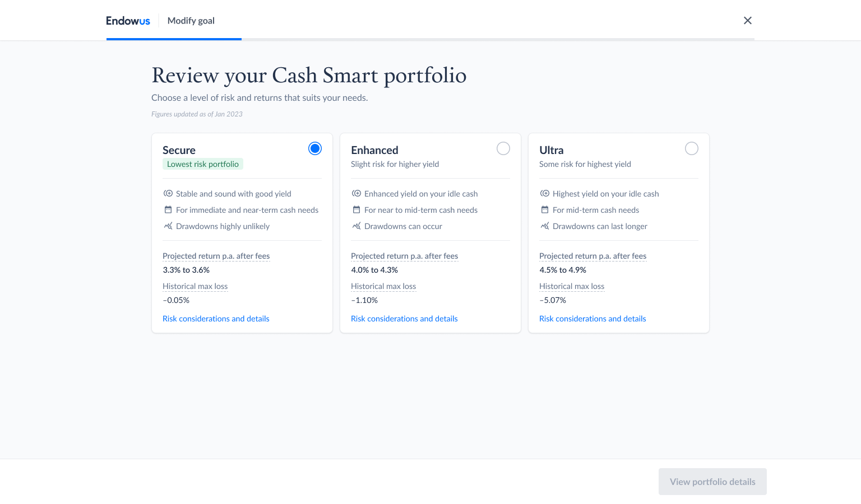
Task: Click the View portfolio details button
Action: (712, 482)
